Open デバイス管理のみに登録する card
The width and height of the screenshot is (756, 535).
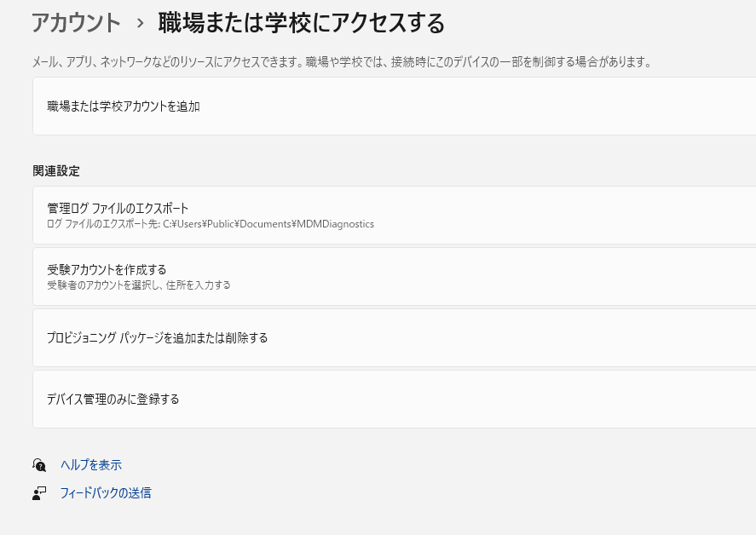pyautogui.click(x=395, y=399)
